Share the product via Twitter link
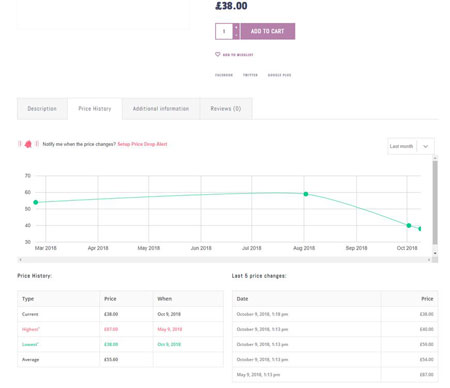 coord(250,75)
